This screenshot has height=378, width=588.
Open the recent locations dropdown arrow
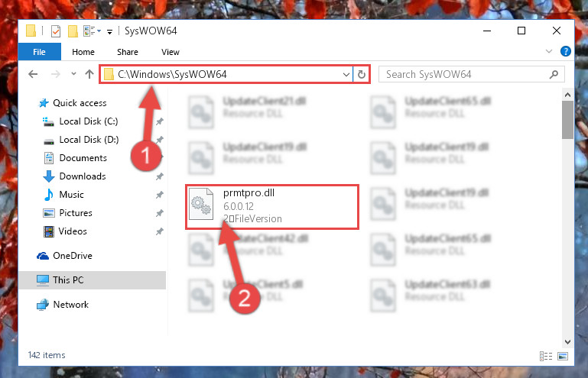click(x=73, y=74)
